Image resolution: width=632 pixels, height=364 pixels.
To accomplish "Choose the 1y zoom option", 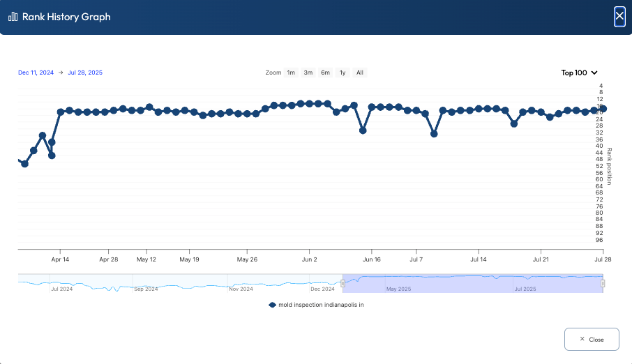I will (x=343, y=73).
